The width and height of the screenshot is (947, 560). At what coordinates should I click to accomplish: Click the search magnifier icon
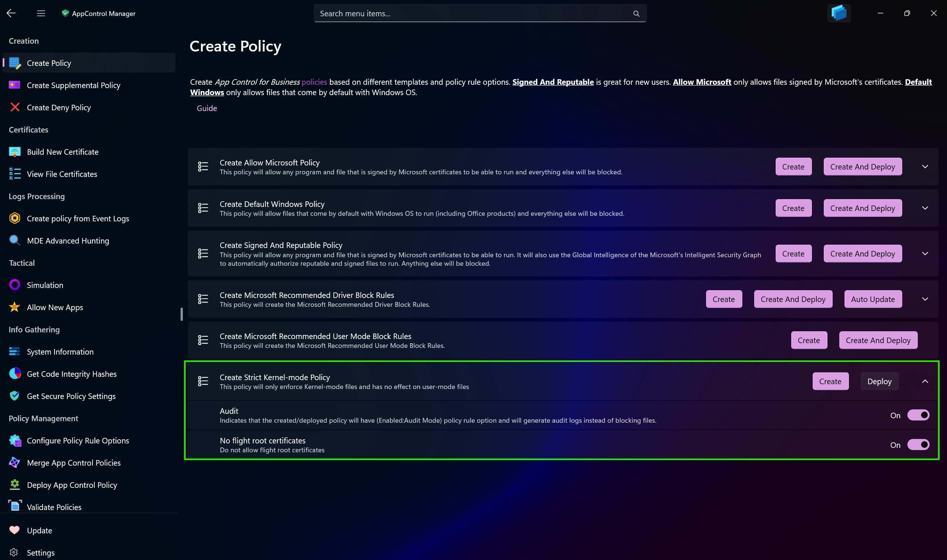(636, 14)
